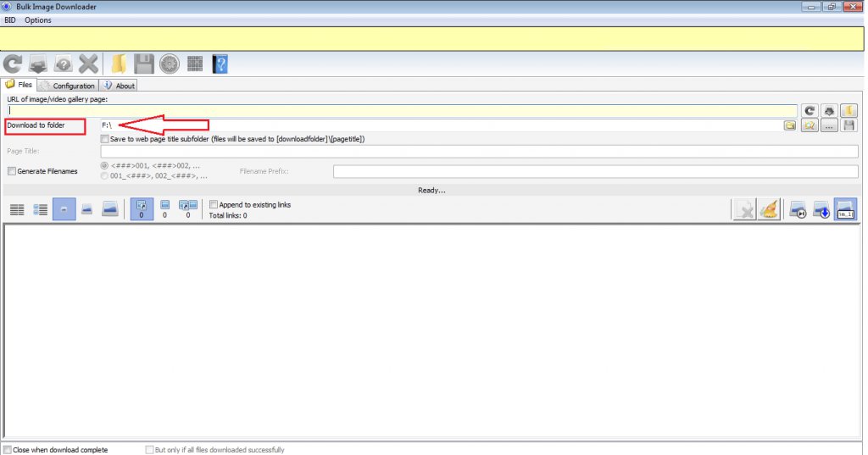Toggle the combined linked and embedded filter

point(188,210)
